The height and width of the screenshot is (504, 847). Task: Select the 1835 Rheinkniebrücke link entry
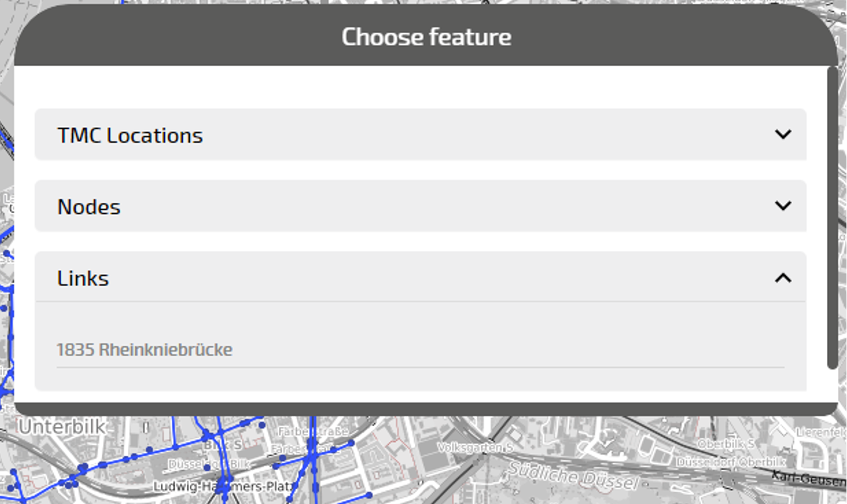[x=144, y=350]
